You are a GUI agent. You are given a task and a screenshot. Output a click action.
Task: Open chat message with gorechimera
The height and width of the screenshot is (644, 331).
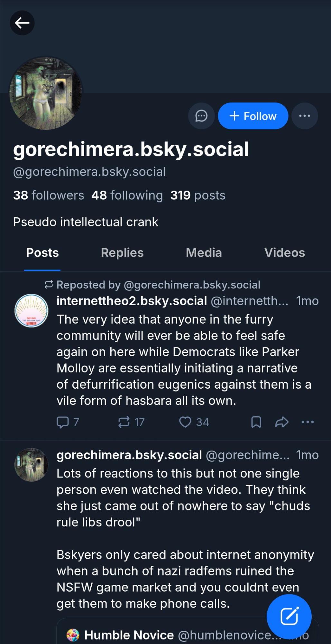201,116
